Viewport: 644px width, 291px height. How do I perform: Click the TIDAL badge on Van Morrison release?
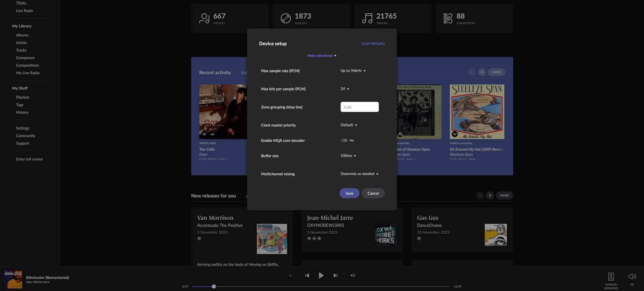[199, 238]
